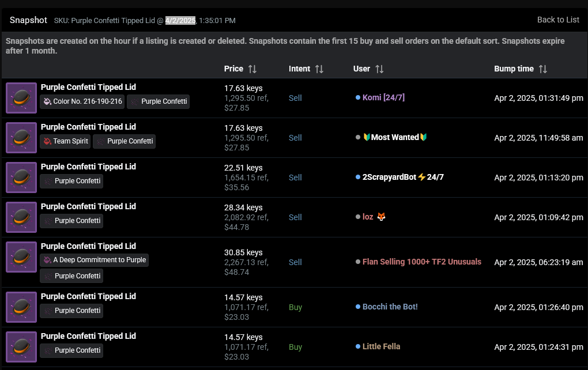588x370 pixels.
Task: Visit Flan Selling 1000+ TF2 Unusuals profile
Action: coord(421,262)
